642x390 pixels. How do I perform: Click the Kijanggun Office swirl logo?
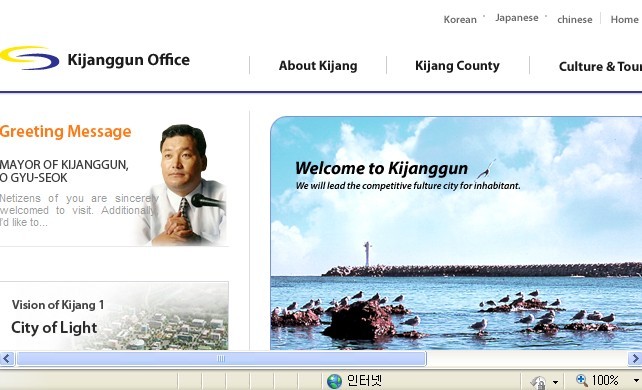[29, 58]
